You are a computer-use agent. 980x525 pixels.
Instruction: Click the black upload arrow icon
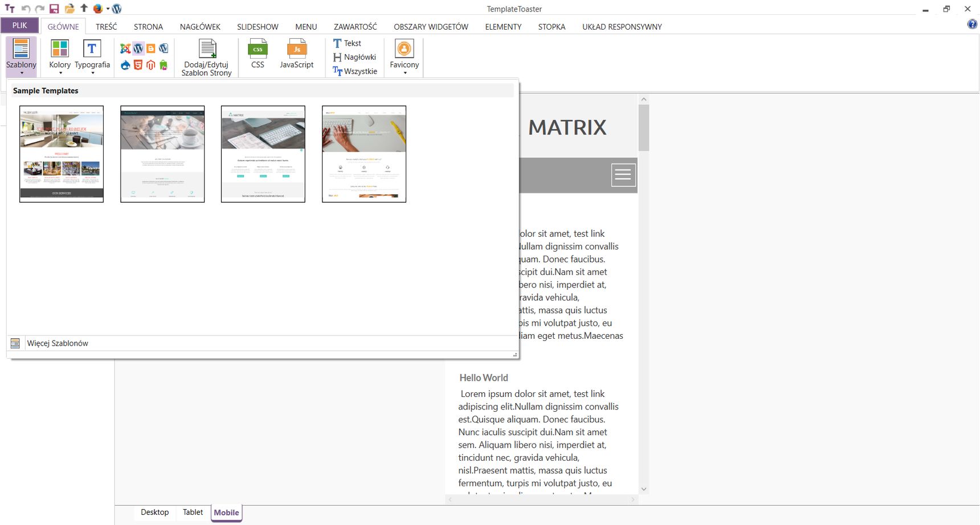84,9
